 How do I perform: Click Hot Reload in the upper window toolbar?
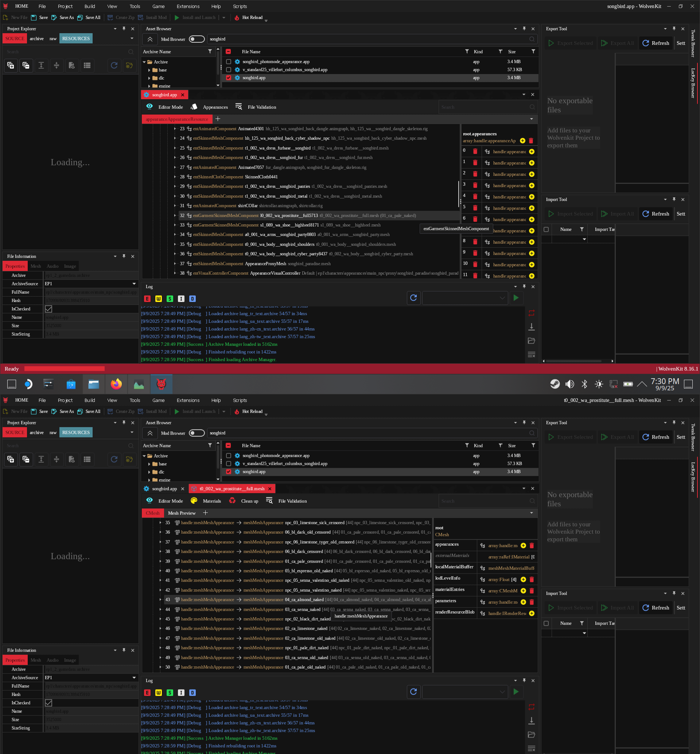click(252, 18)
